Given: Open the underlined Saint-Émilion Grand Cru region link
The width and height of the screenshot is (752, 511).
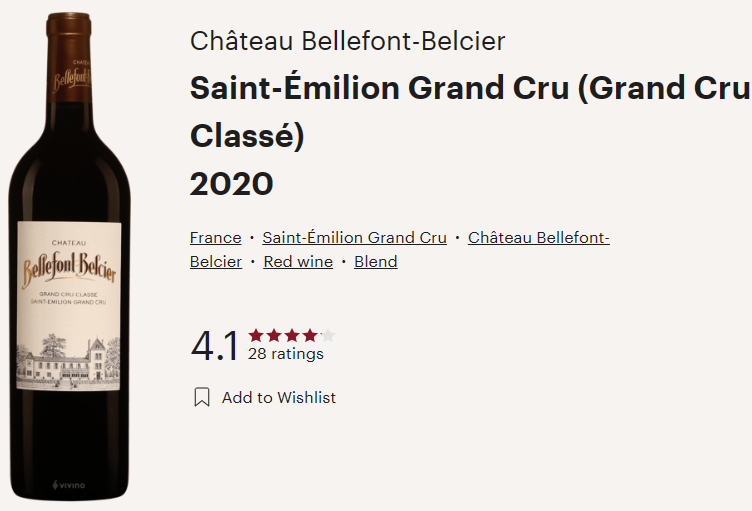Looking at the screenshot, I should pos(354,238).
